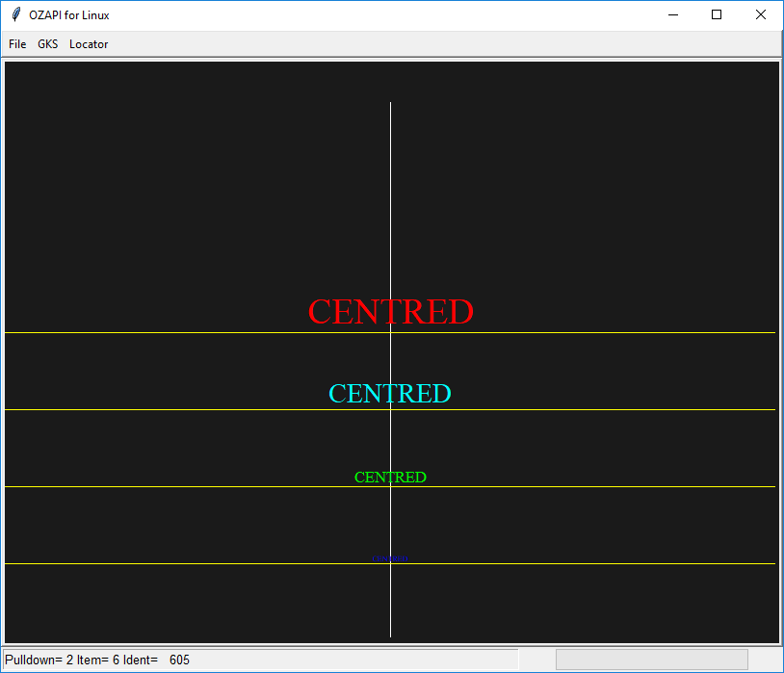Click the empty status field at bottom right
Viewport: 784px width, 673px height.
[652, 660]
